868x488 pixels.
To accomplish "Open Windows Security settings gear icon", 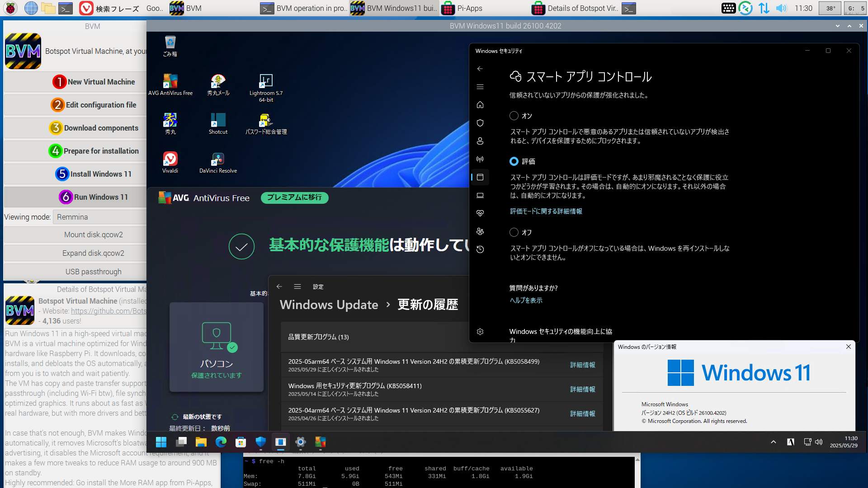I will click(480, 332).
